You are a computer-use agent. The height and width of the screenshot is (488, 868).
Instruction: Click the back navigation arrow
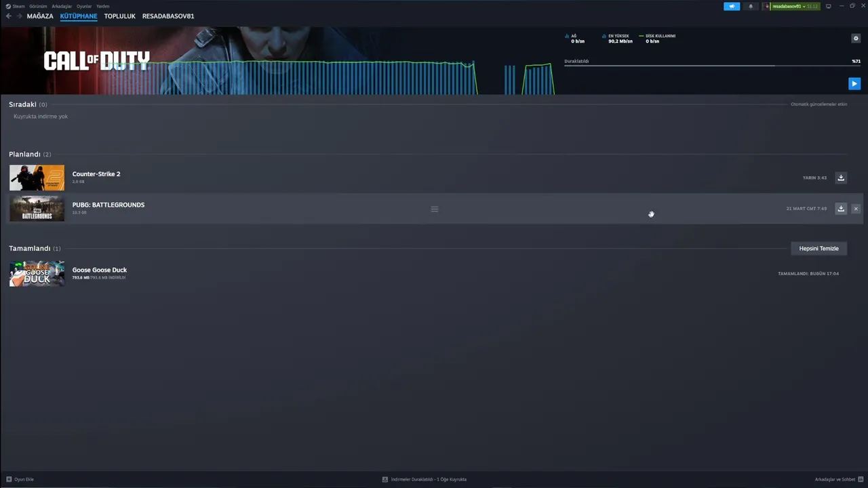click(9, 16)
